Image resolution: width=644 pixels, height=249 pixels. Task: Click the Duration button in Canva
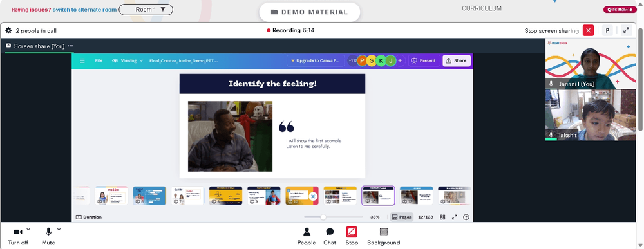(89, 217)
